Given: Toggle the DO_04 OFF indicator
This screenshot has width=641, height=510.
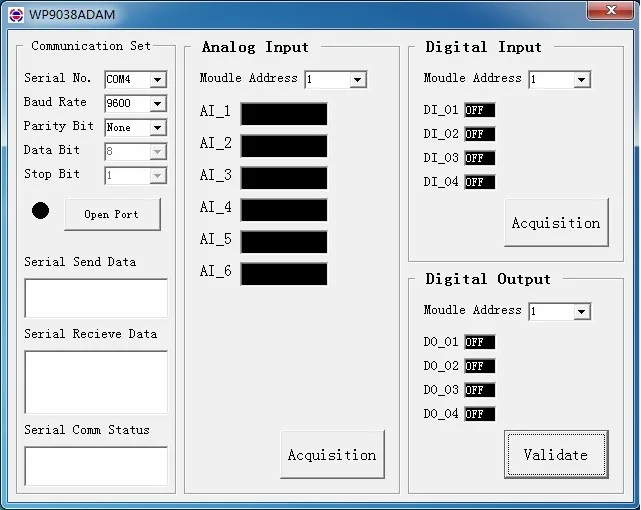Looking at the screenshot, I should pos(480,414).
